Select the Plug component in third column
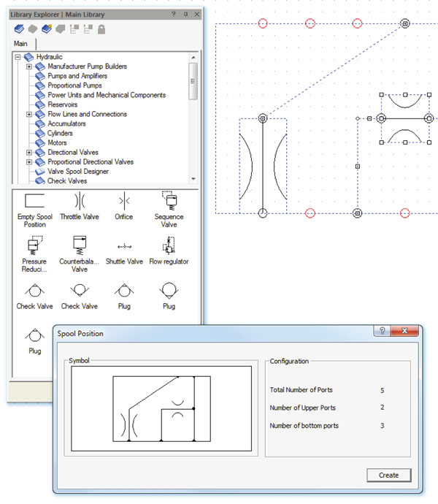This screenshot has width=438, height=504. (124, 297)
